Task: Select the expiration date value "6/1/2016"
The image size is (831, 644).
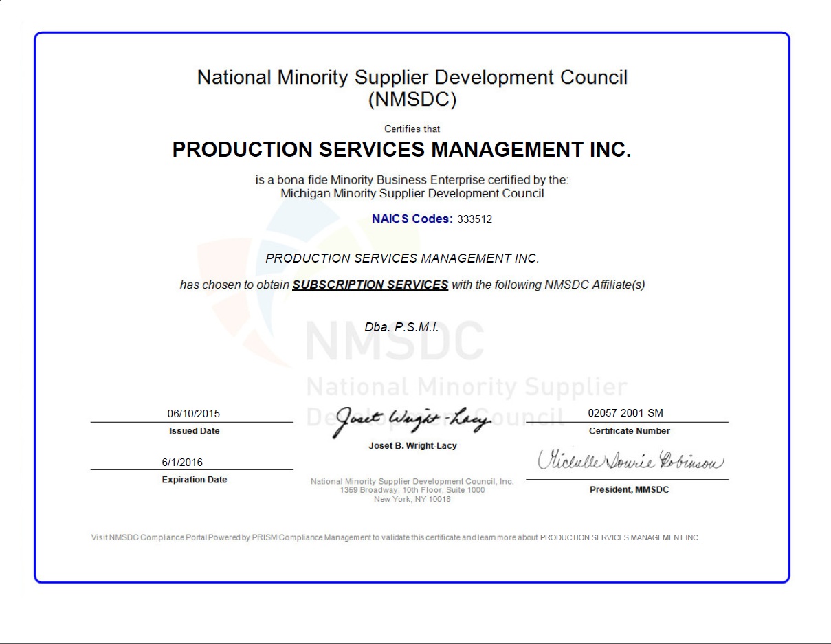Action: (183, 463)
